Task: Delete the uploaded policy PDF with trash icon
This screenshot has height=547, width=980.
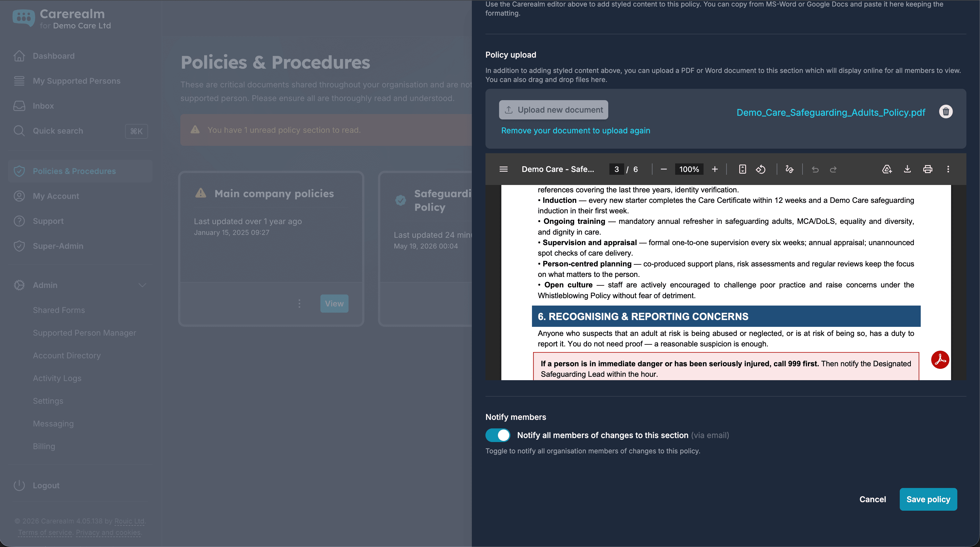Action: click(946, 111)
